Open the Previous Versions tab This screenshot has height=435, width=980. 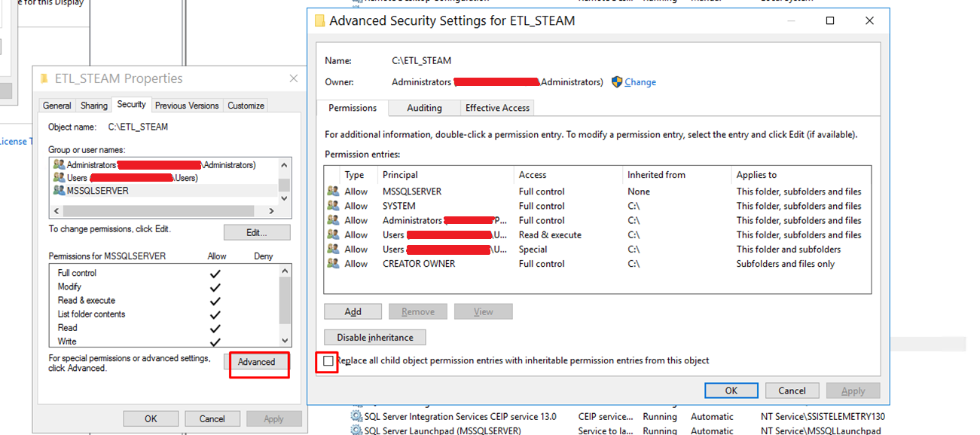pos(187,106)
